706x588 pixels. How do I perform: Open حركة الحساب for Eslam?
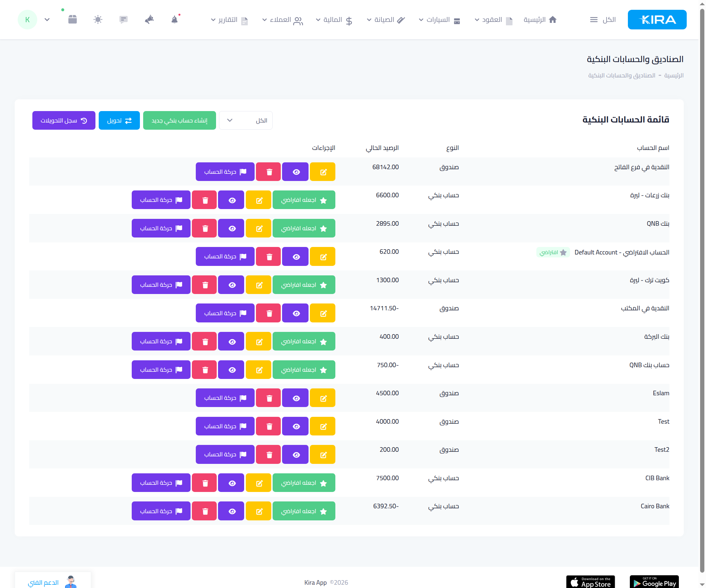[x=225, y=398]
